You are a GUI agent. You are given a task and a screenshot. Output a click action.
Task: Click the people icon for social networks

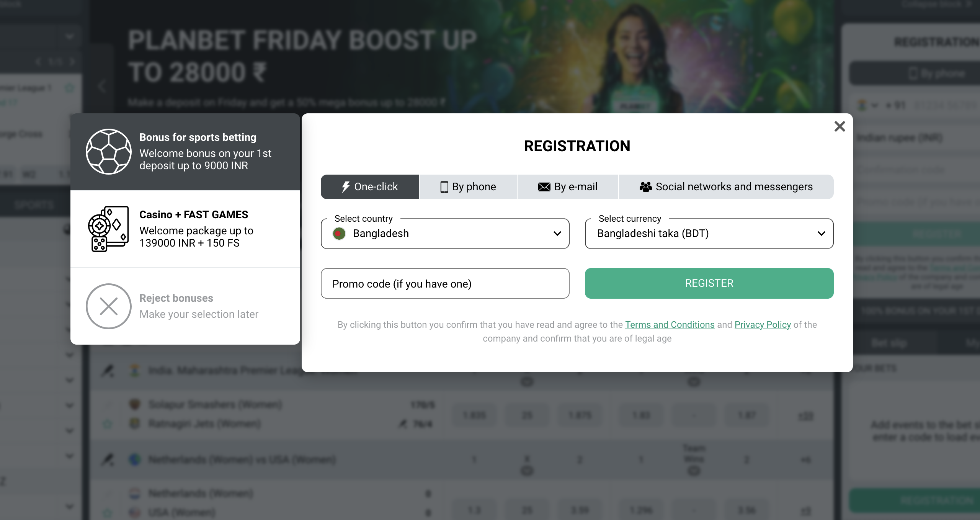(645, 187)
